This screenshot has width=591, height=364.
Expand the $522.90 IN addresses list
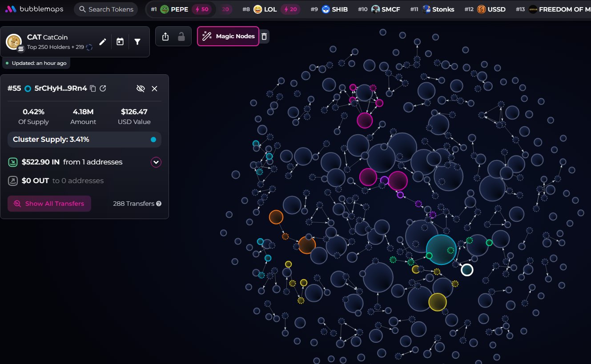click(156, 162)
